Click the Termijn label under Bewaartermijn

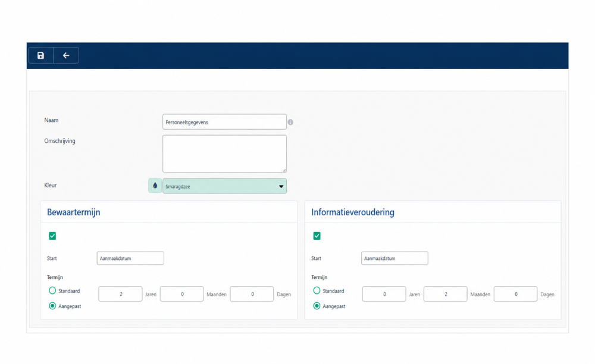(55, 277)
